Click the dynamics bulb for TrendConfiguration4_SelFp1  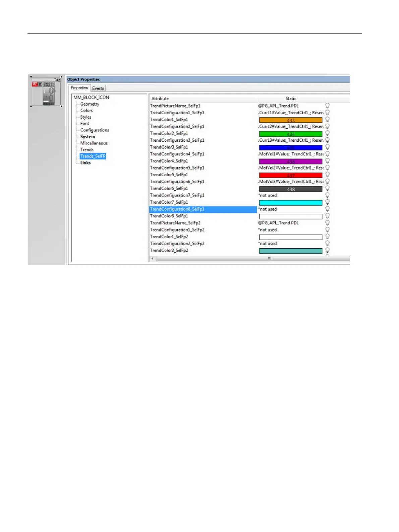pyautogui.click(x=327, y=154)
